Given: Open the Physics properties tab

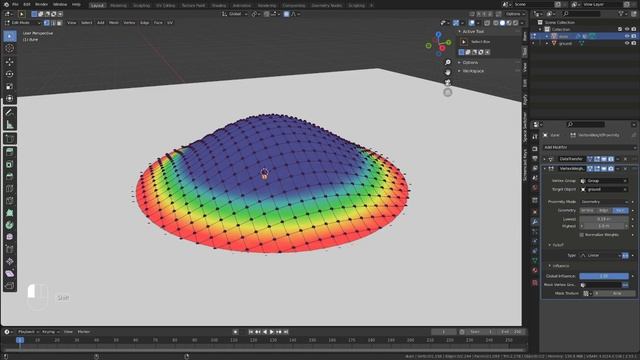Looking at the screenshot, I should click(535, 241).
